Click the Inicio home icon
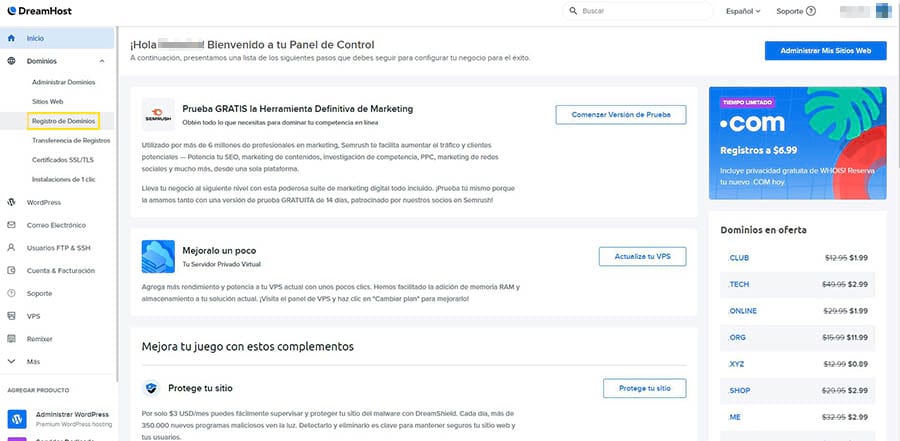The width and height of the screenshot is (900, 441). point(11,38)
